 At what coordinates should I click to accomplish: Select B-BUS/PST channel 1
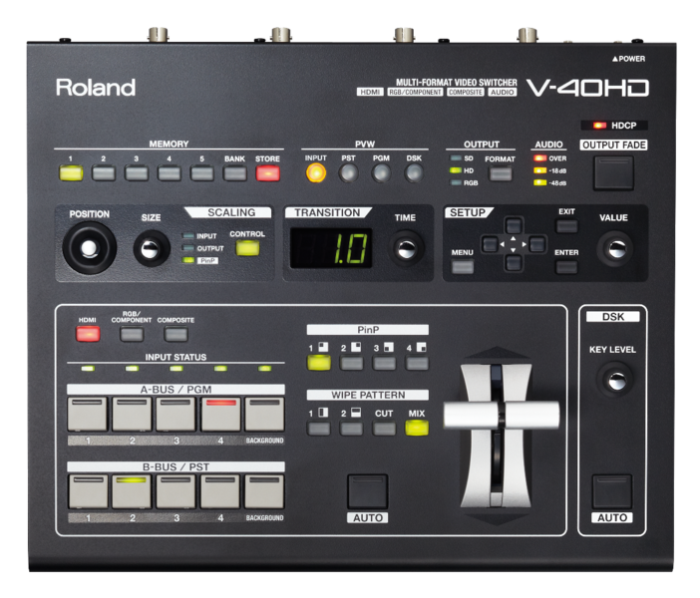88,491
